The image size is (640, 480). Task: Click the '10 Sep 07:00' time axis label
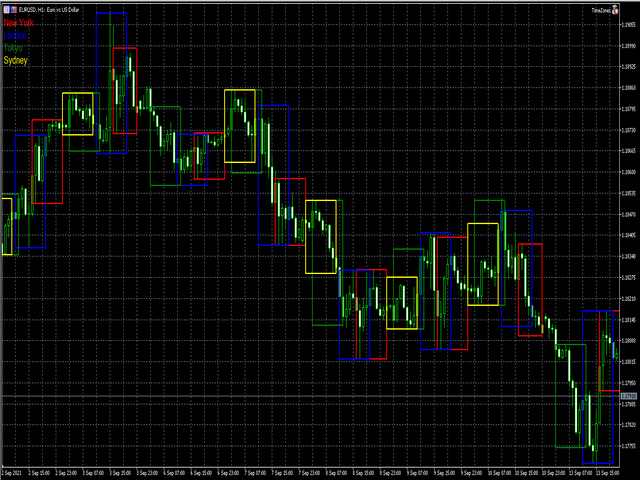[x=498, y=473]
